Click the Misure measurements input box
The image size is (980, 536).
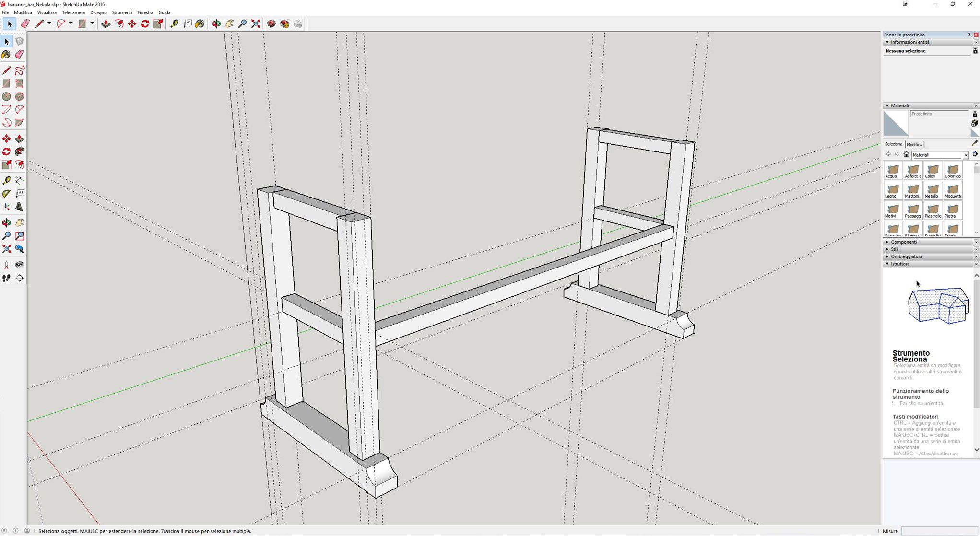[939, 531]
